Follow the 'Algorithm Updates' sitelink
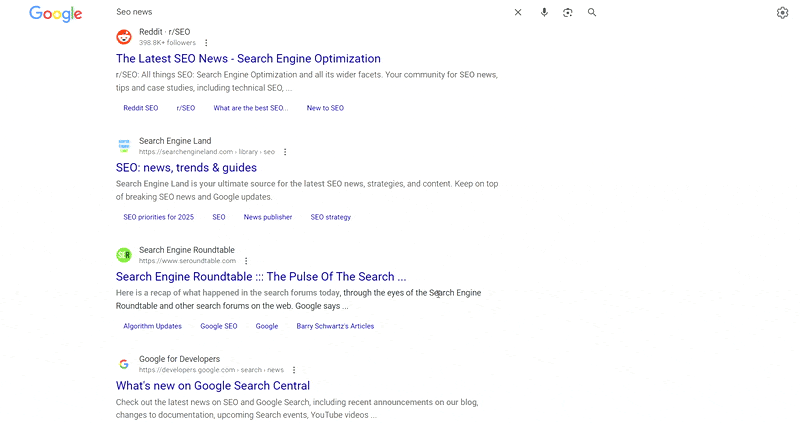 153,327
